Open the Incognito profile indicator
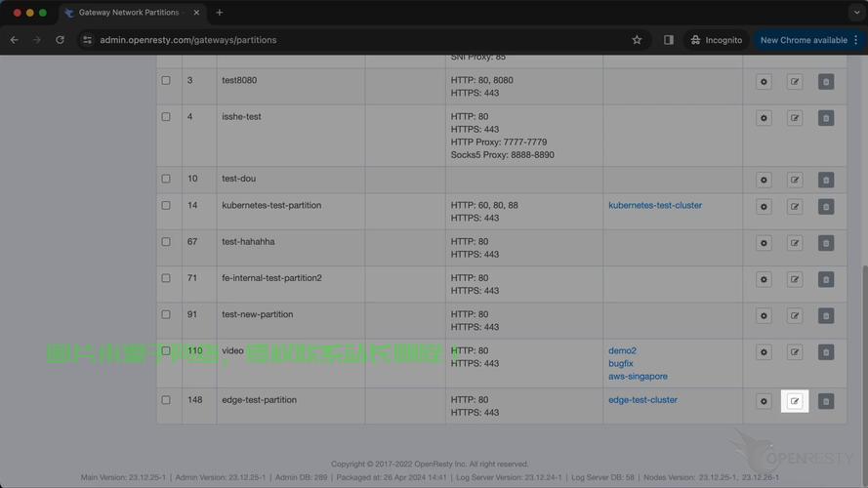This screenshot has height=488, width=868. (717, 40)
